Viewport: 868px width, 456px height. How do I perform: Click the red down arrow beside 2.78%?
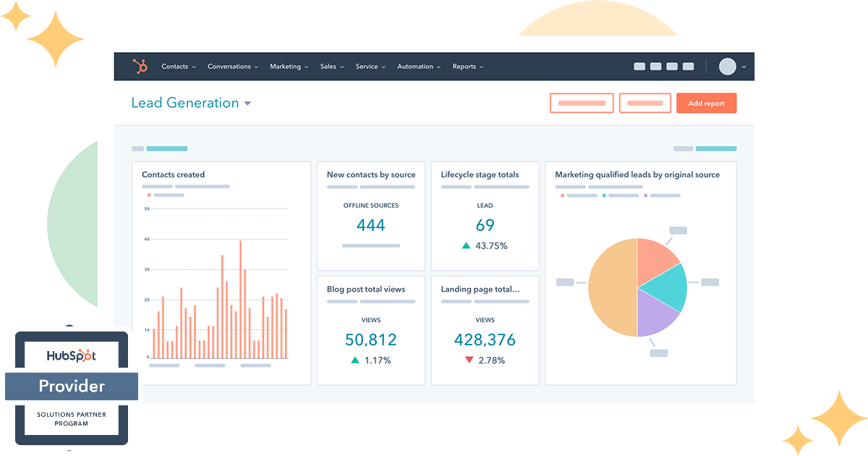(x=469, y=360)
